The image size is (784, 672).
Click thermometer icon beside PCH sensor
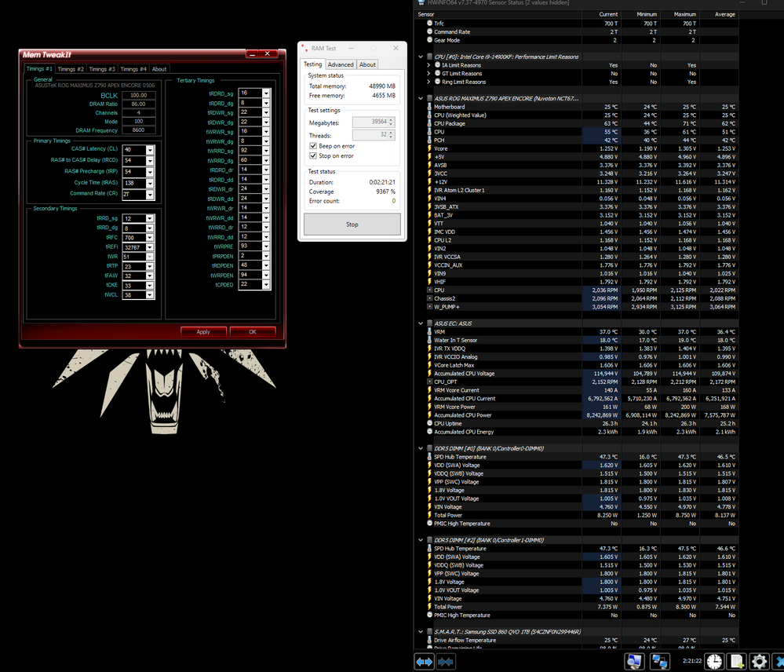[429, 140]
